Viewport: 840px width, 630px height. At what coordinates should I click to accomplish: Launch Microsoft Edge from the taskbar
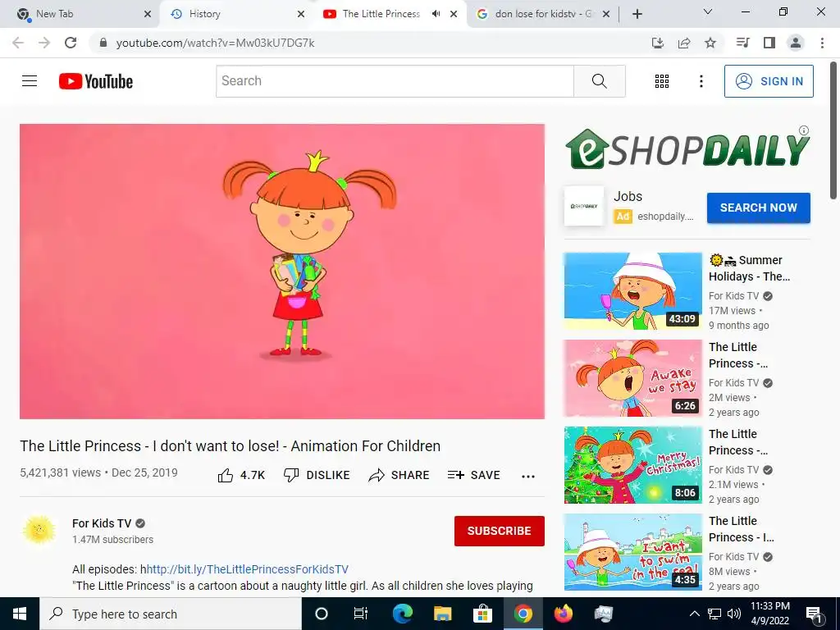[x=402, y=614]
